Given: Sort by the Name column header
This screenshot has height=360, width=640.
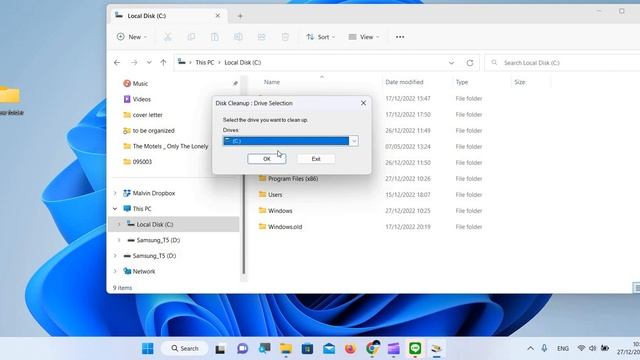Looking at the screenshot, I should tap(272, 82).
